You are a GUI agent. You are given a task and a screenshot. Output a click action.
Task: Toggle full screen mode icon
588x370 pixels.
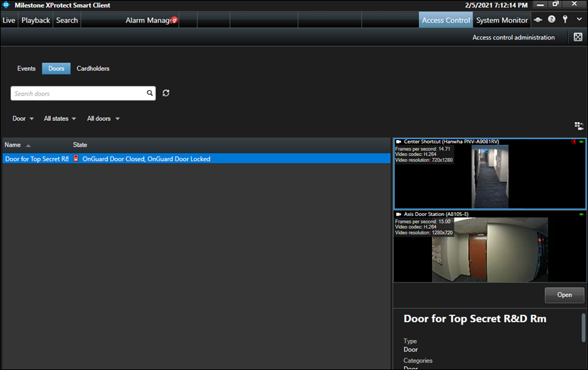[x=578, y=37]
